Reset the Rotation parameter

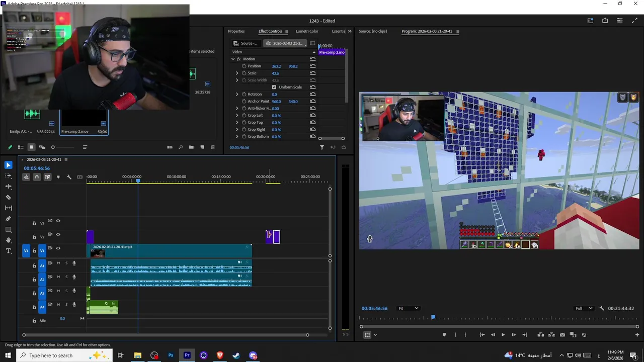pyautogui.click(x=313, y=94)
